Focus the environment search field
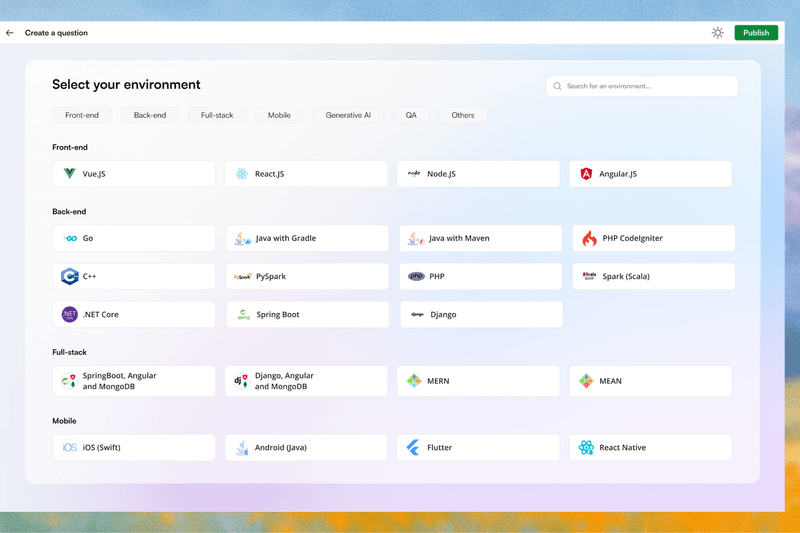800x533 pixels. point(642,86)
